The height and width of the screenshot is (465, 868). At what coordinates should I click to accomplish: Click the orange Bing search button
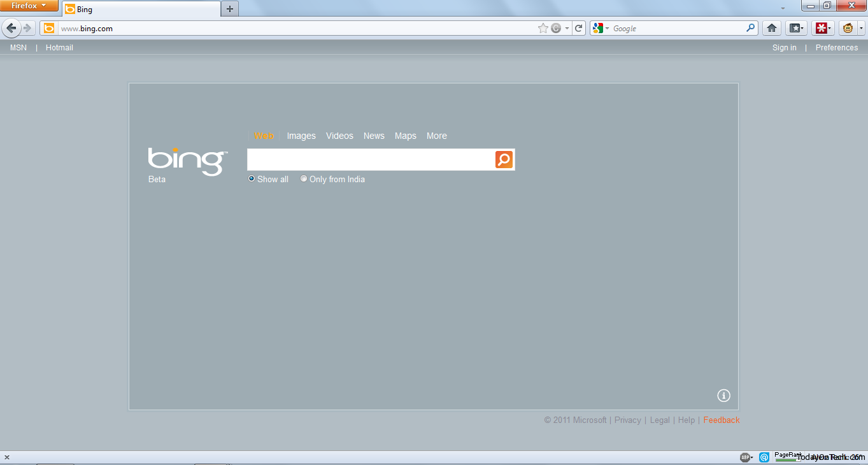click(504, 159)
